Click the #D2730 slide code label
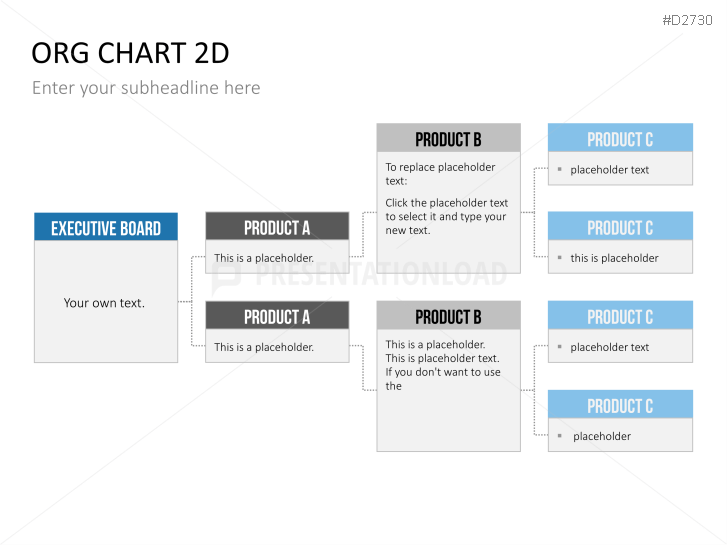This screenshot has height=545, width=727. (687, 20)
